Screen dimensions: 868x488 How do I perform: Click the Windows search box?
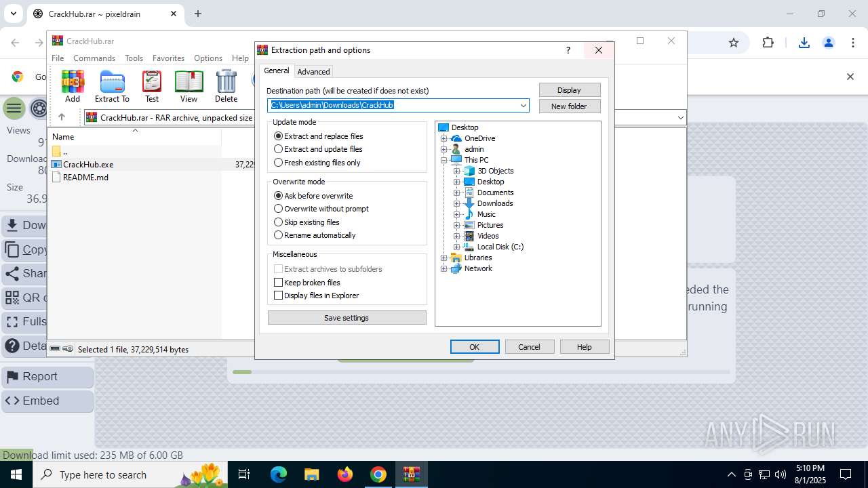(129, 474)
